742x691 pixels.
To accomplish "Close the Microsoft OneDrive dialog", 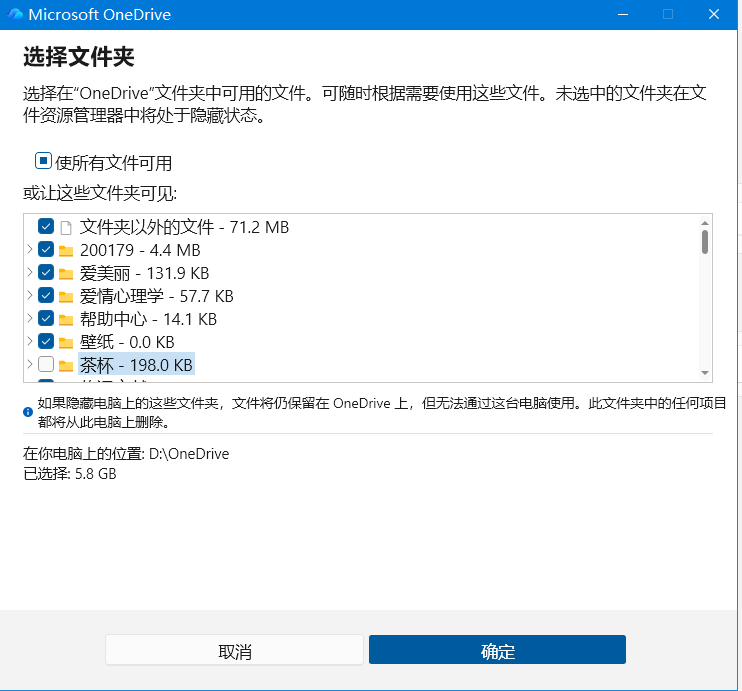I will [714, 15].
